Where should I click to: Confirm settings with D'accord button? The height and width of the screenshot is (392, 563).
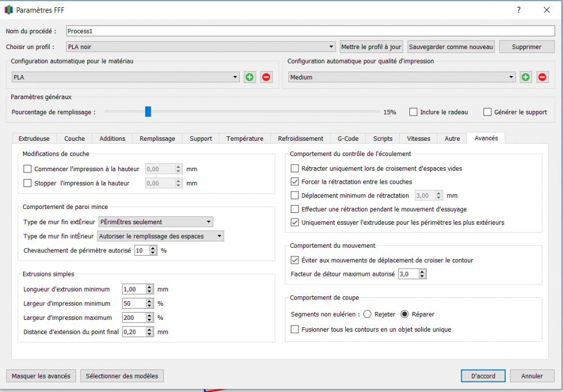tap(483, 376)
